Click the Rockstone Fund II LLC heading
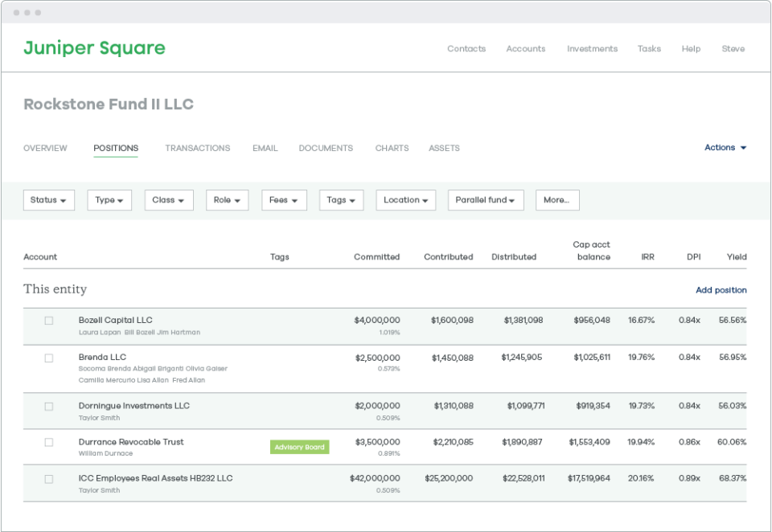This screenshot has height=532, width=772. (x=109, y=104)
